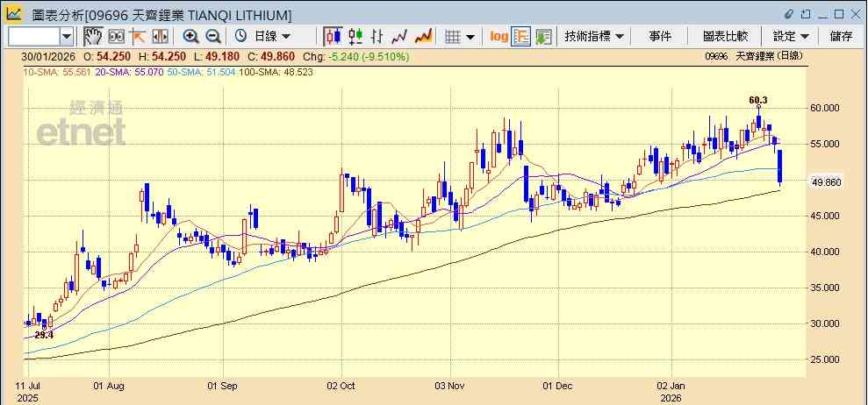Click the clock period icon
Viewport: 868px width, 405px height.
[x=240, y=37]
